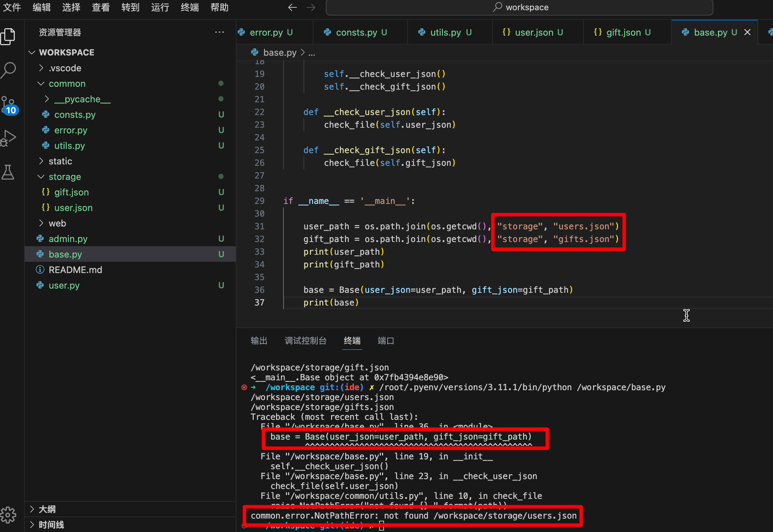Open the Manage gear settings
This screenshot has height=532, width=773.
8,515
